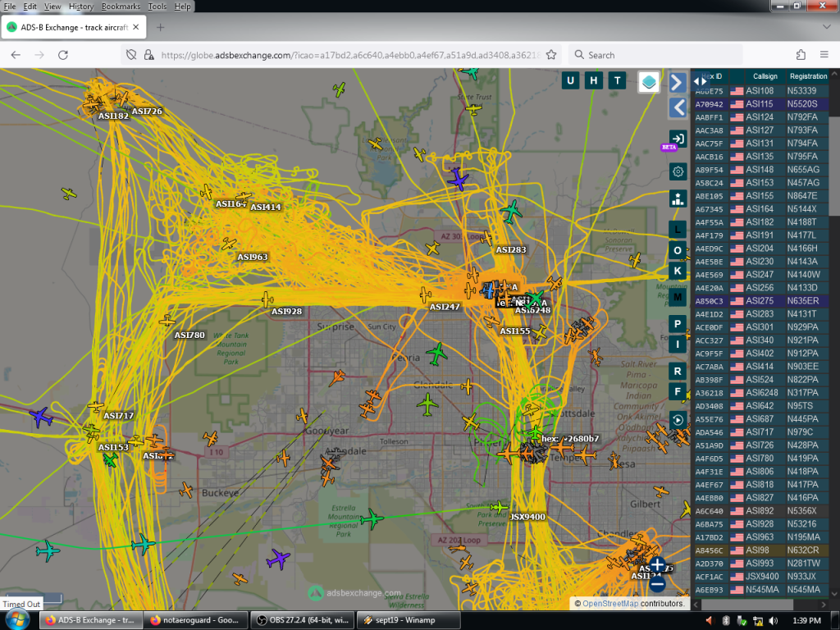Viewport: 840px width, 630px height.
Task: Zoom out with the minus map button
Action: [657, 583]
